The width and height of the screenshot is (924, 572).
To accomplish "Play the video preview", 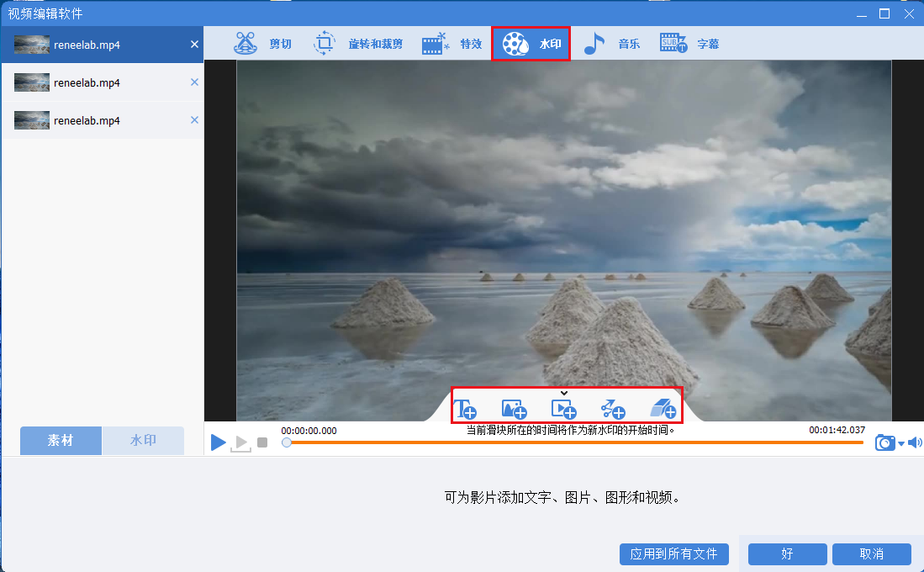I will click(x=218, y=442).
